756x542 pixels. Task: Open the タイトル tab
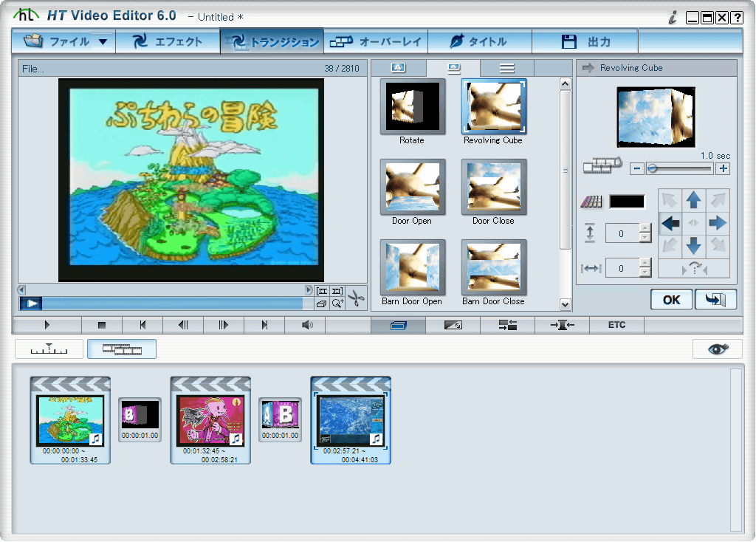click(480, 41)
